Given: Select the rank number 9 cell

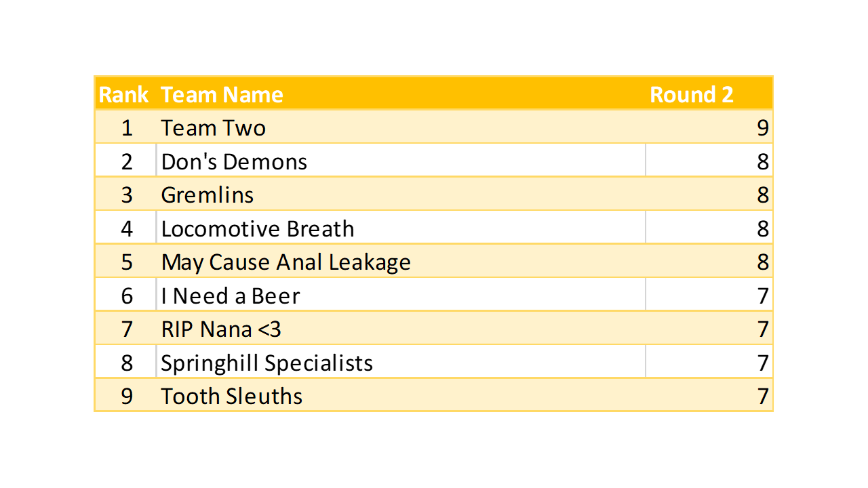Looking at the screenshot, I should click(127, 396).
